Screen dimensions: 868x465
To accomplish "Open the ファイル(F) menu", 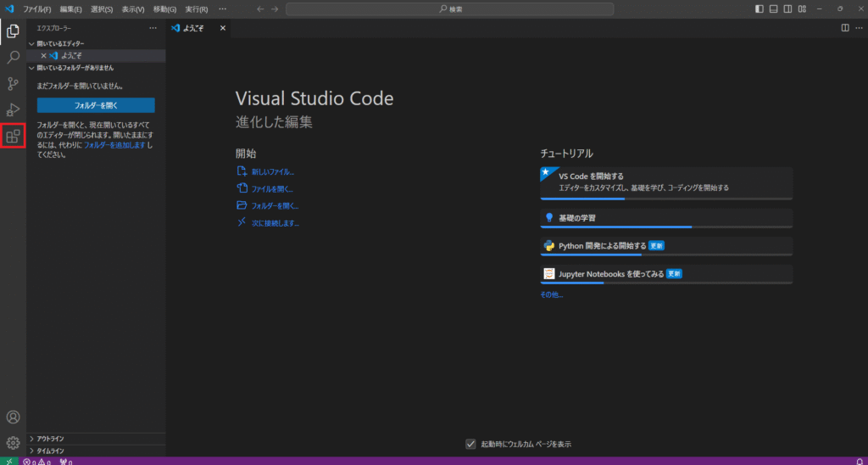I will tap(36, 8).
